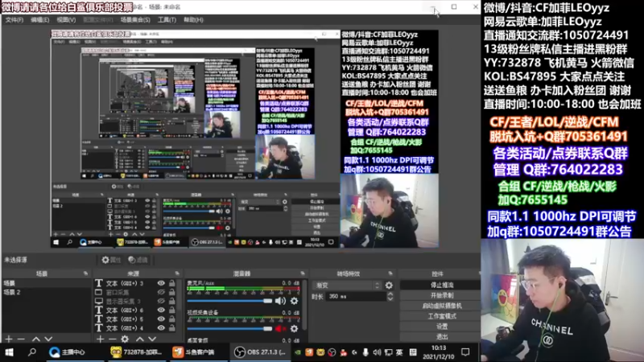644x362 pixels.
Task: Move scene up with arrow icon
Action: pos(36,339)
